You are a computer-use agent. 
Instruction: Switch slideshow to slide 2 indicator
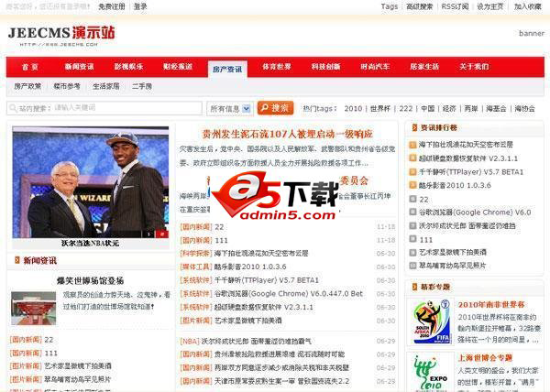(x=161, y=234)
